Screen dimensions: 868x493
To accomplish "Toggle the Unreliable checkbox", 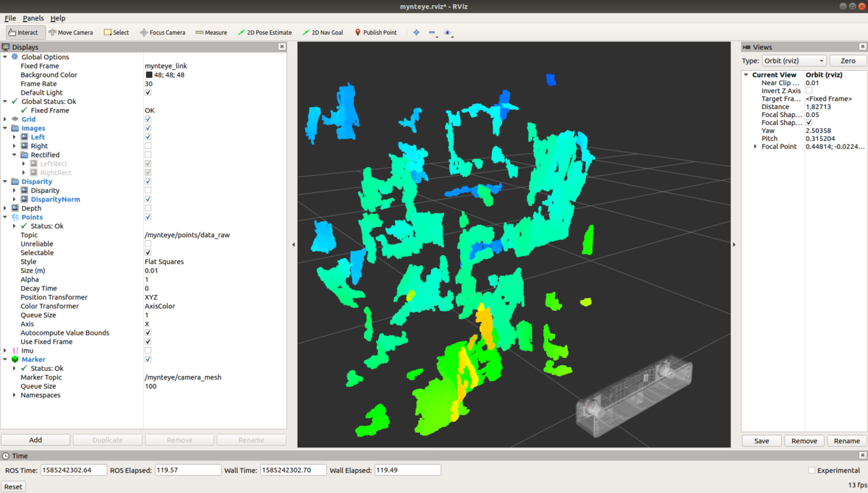I will (148, 244).
